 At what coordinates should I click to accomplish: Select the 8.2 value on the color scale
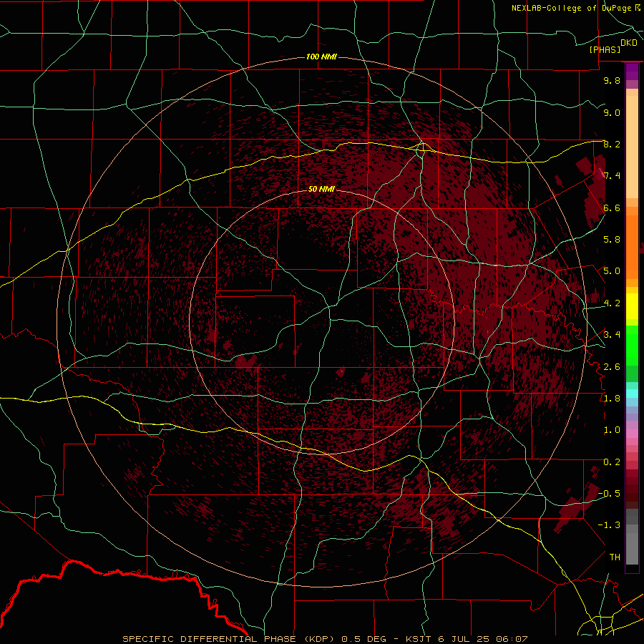click(612, 144)
